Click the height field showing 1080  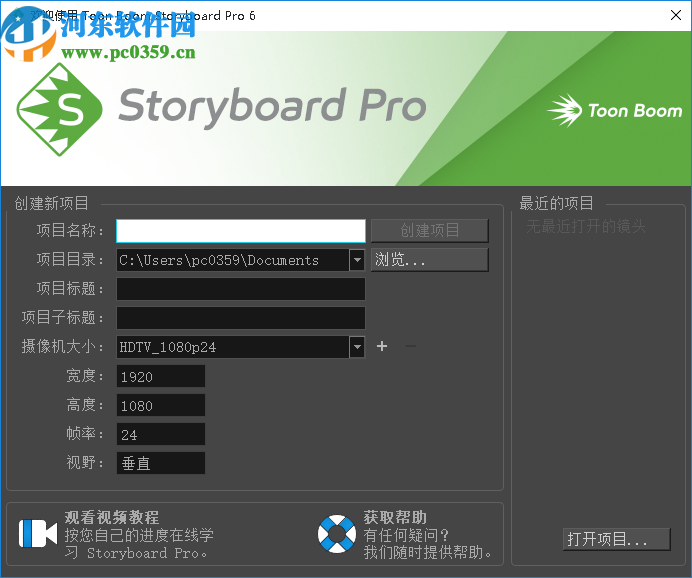pyautogui.click(x=161, y=405)
